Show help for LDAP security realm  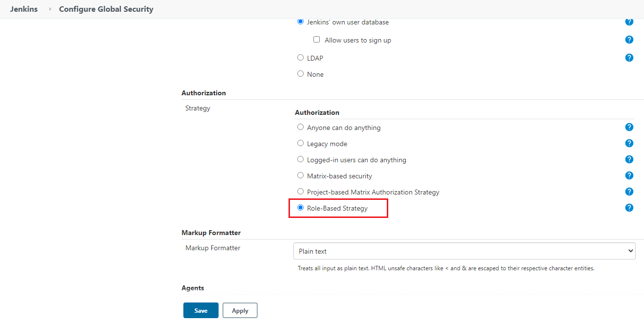(629, 58)
